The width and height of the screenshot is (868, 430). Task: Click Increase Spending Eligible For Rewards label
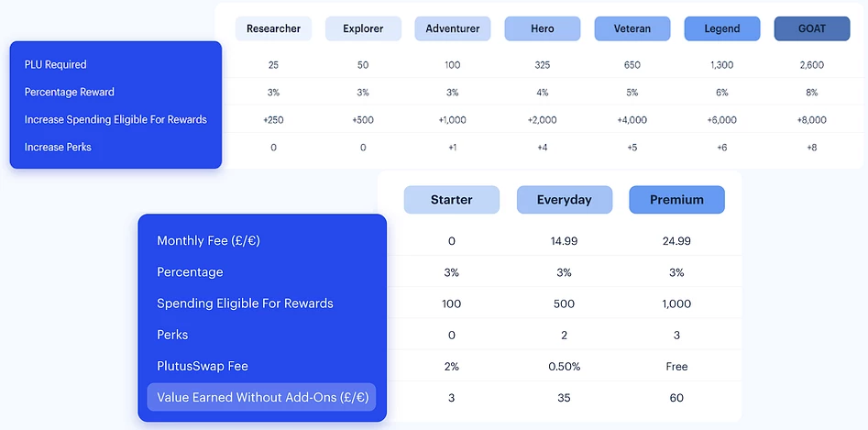[115, 119]
